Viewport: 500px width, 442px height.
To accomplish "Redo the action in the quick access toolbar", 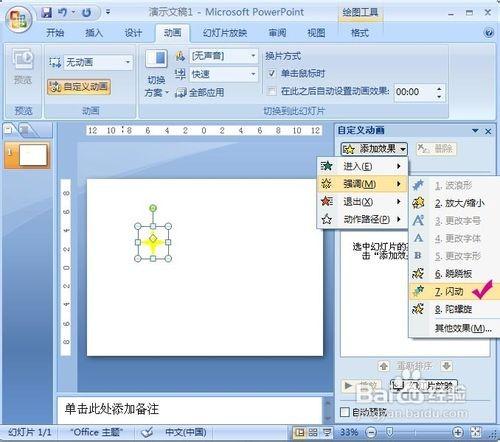I will click(x=86, y=13).
